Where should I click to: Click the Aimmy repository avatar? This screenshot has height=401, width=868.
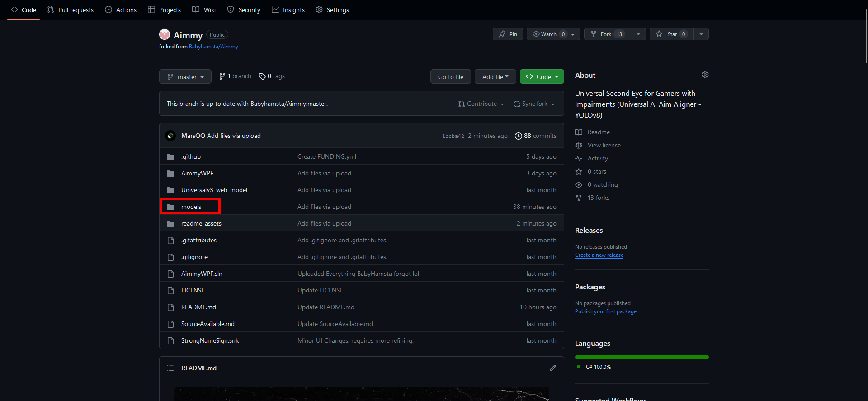coord(165,35)
